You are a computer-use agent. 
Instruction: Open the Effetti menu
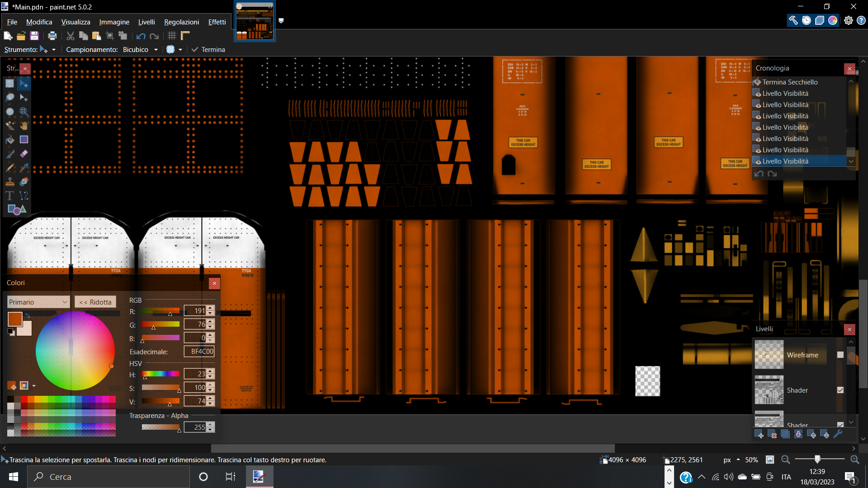[x=217, y=22]
